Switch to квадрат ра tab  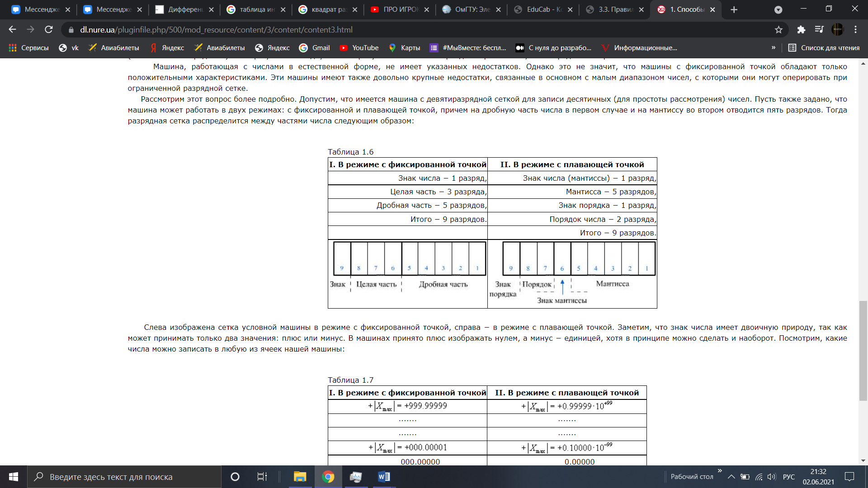click(x=328, y=9)
